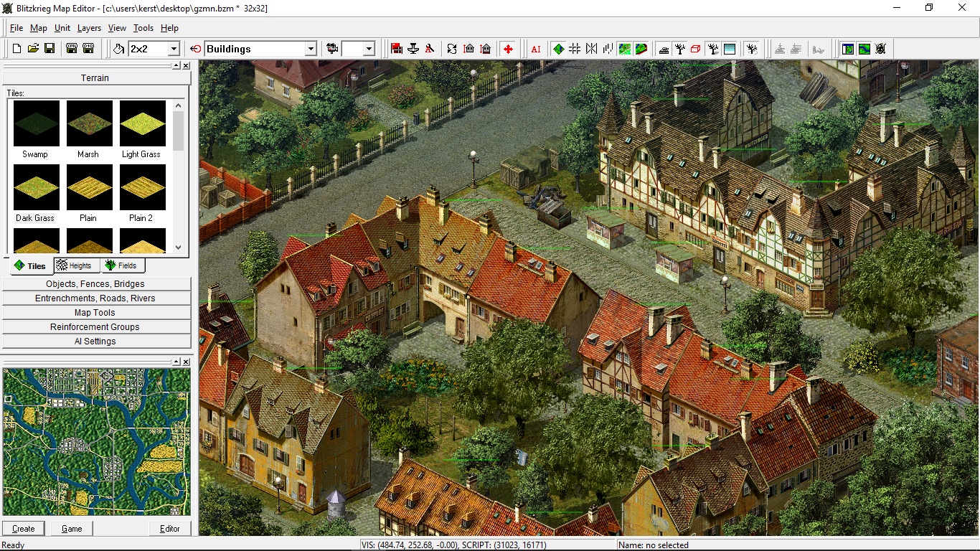Screen dimensions: 980x551
Task: Collapse the Terrain section header
Action: click(96, 78)
